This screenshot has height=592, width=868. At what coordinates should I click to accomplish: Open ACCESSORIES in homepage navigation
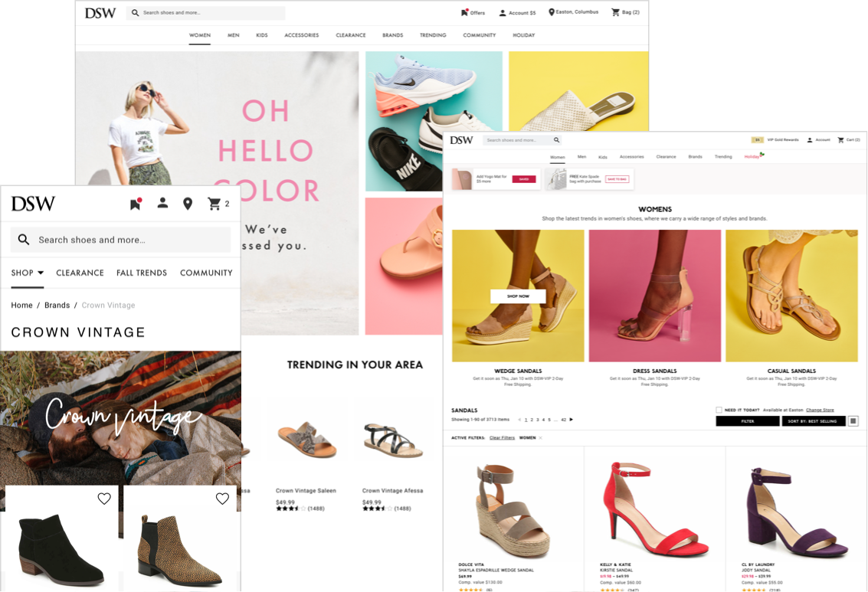pos(302,35)
